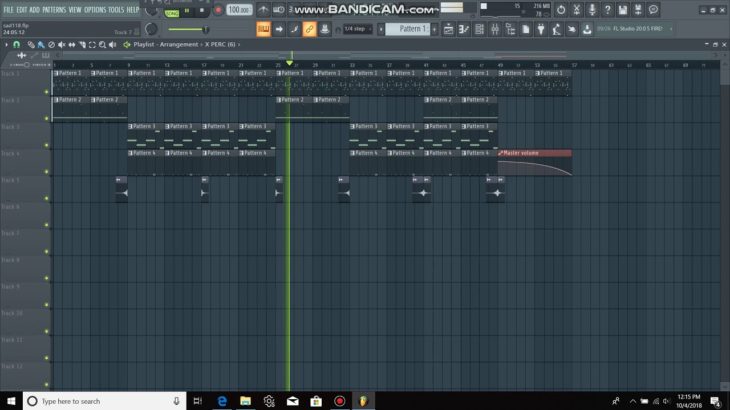Open the Pattern 1 selector dropdown
The image size is (730, 410).
pos(407,29)
